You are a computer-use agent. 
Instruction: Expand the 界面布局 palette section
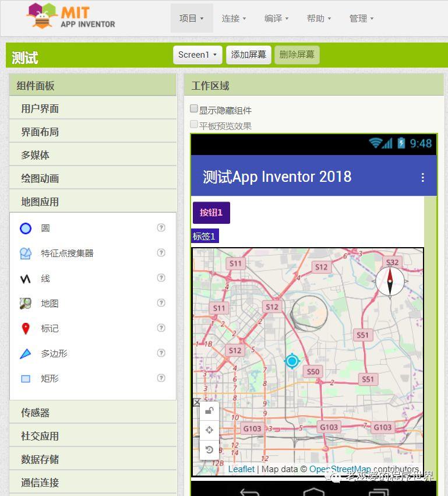pos(93,132)
